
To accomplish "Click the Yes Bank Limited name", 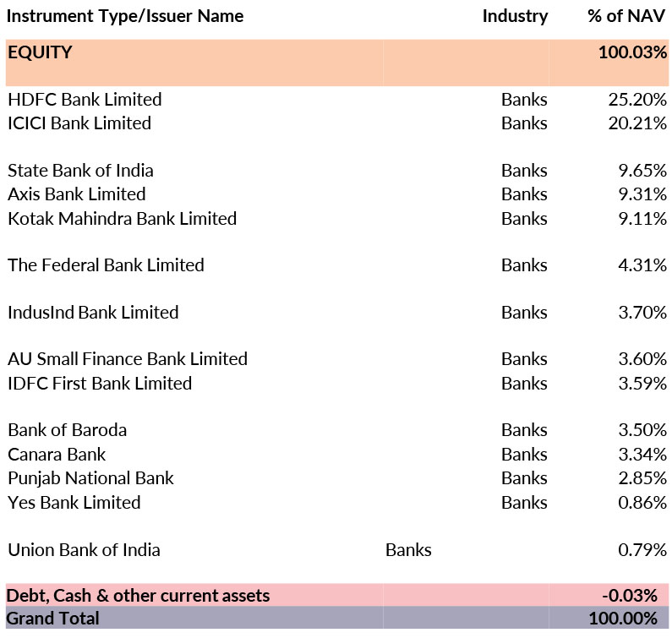I will point(74,503).
